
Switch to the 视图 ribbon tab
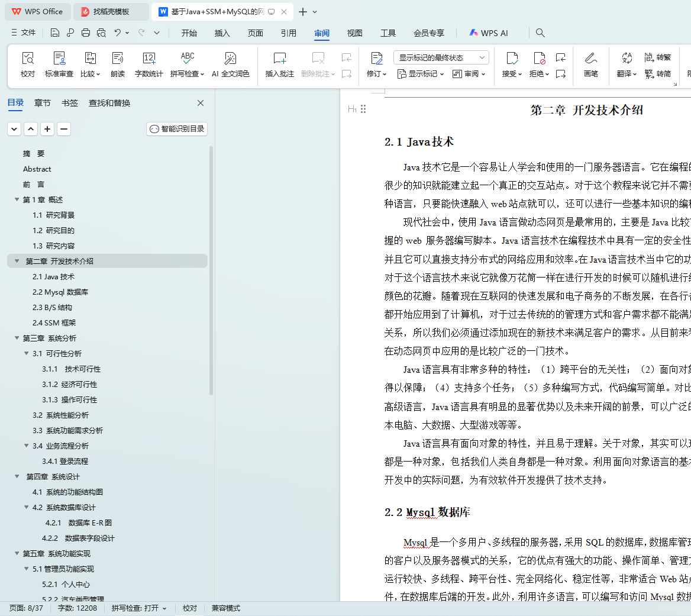pyautogui.click(x=354, y=33)
